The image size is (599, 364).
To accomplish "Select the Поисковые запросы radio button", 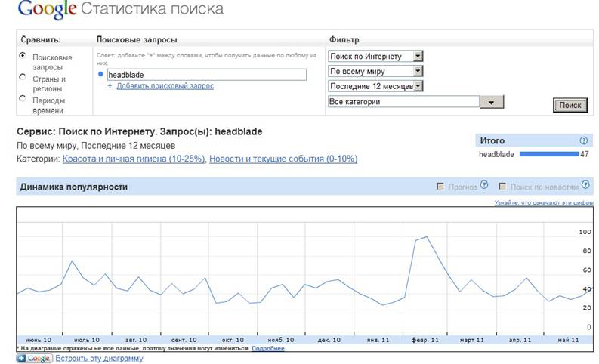I will point(23,55).
